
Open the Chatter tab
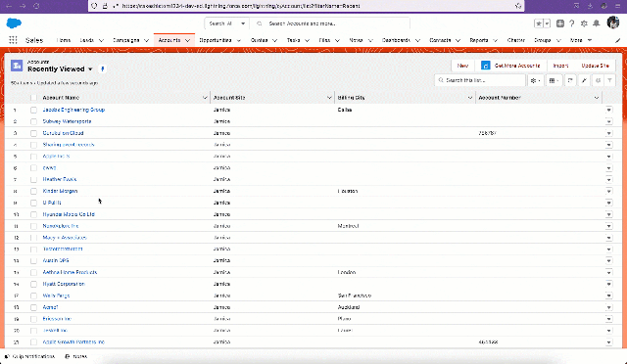[x=516, y=40]
